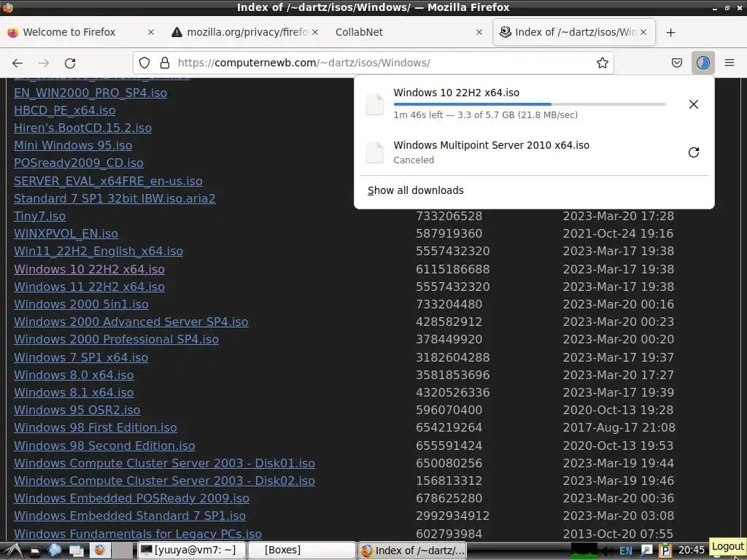Close the CollabNet tab

coord(479,32)
